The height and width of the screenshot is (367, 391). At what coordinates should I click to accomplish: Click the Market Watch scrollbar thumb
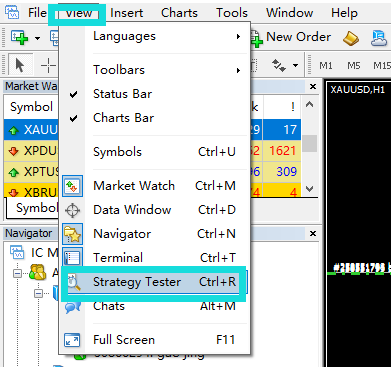pos(311,143)
